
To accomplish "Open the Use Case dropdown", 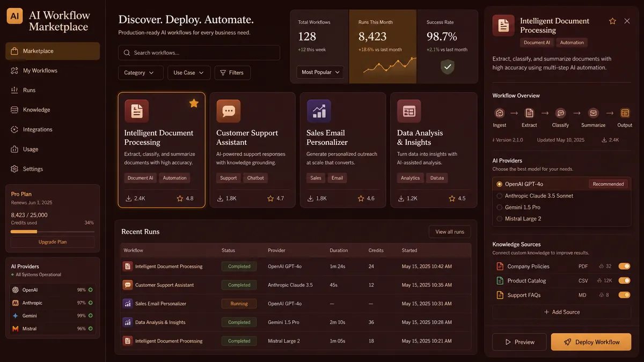I will coord(188,72).
